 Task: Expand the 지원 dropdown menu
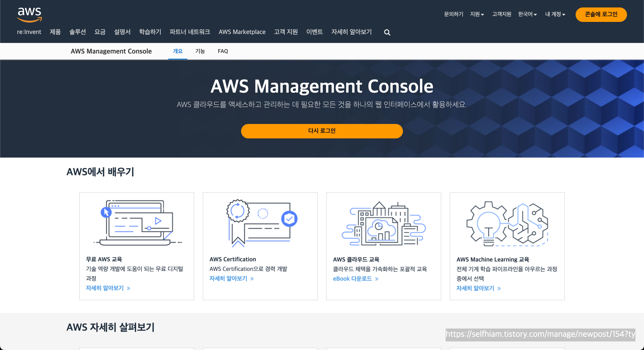[x=477, y=14]
